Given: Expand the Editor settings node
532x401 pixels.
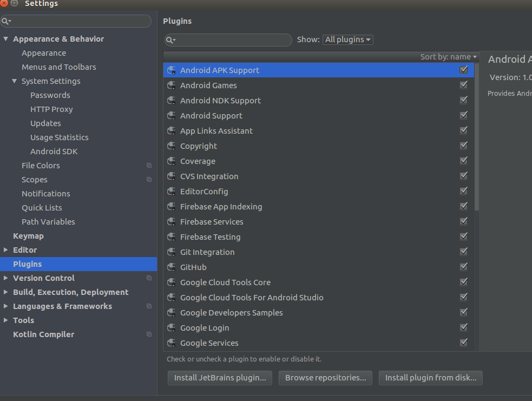Looking at the screenshot, I should pyautogui.click(x=6, y=249).
